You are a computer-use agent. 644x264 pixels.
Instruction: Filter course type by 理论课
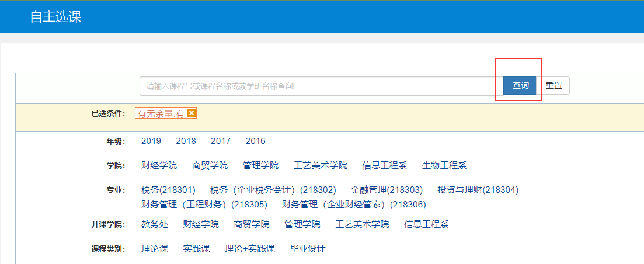coord(154,249)
